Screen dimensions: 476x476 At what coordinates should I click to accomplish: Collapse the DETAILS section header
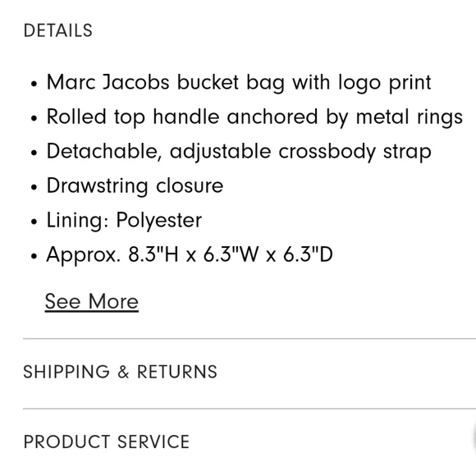pos(57,30)
